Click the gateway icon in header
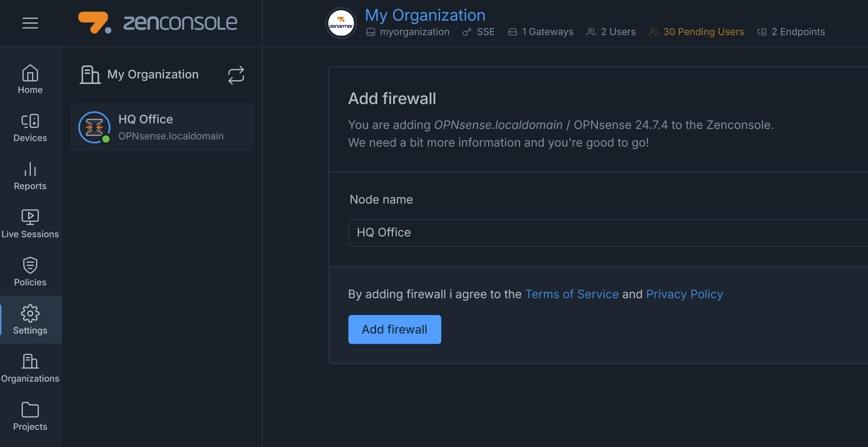The image size is (868, 447). click(x=512, y=32)
